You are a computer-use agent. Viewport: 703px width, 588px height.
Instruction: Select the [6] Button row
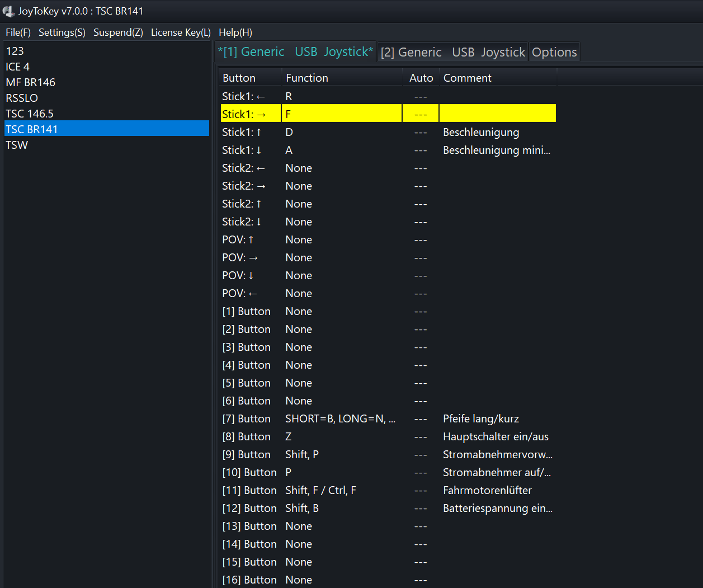[388, 401]
